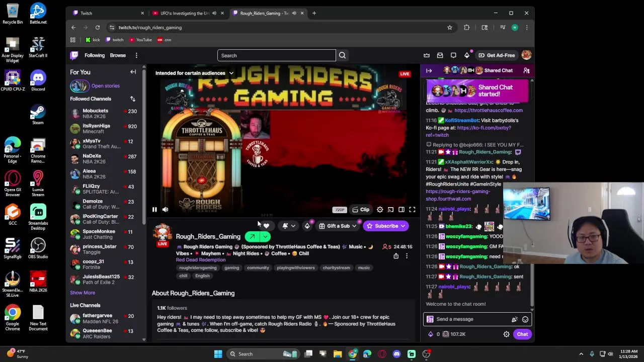
Task: Click the Red Dead Redemption game link
Action: pyautogui.click(x=201, y=260)
